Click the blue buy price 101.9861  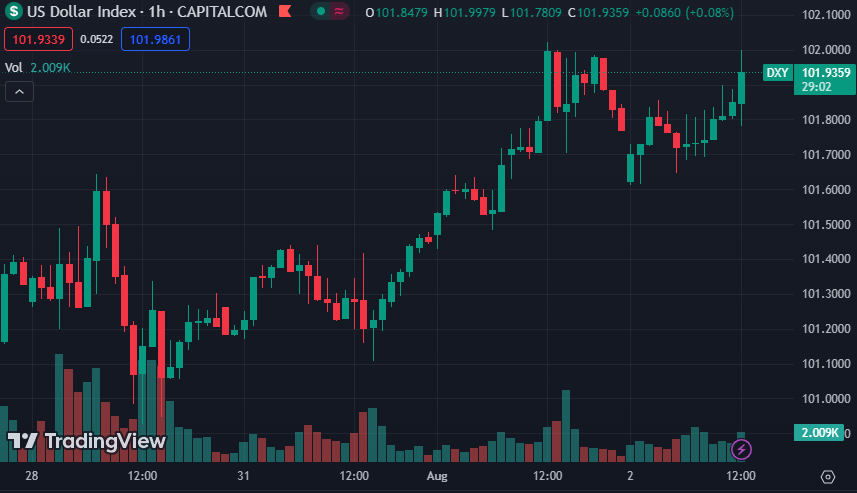[x=154, y=40]
